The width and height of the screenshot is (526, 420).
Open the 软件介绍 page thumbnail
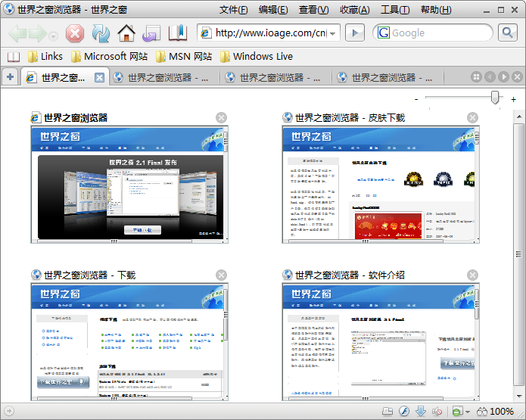[381, 342]
